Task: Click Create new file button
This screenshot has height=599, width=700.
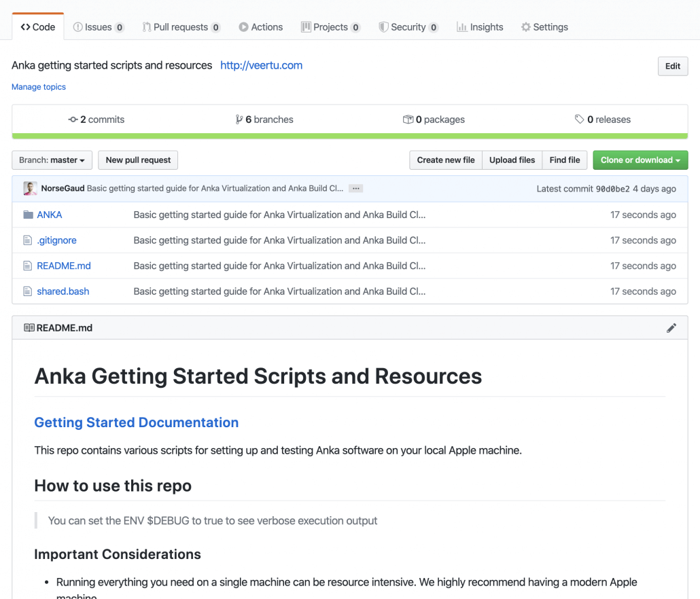Action: coord(446,160)
